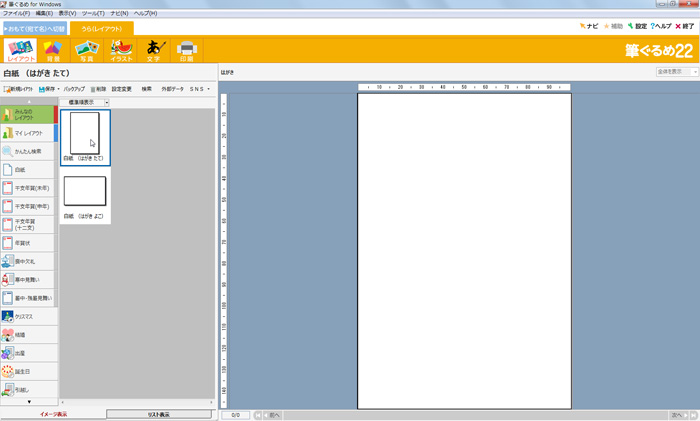700x421 pixels.
Task: Select the 文字 (Text) tool icon
Action: pyautogui.click(x=153, y=51)
